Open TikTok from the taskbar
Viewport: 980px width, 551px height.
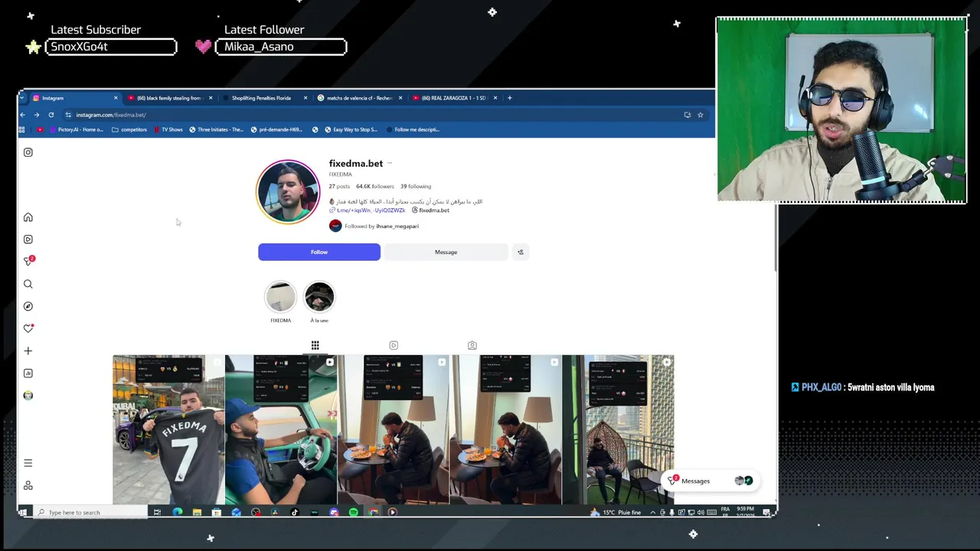295,512
